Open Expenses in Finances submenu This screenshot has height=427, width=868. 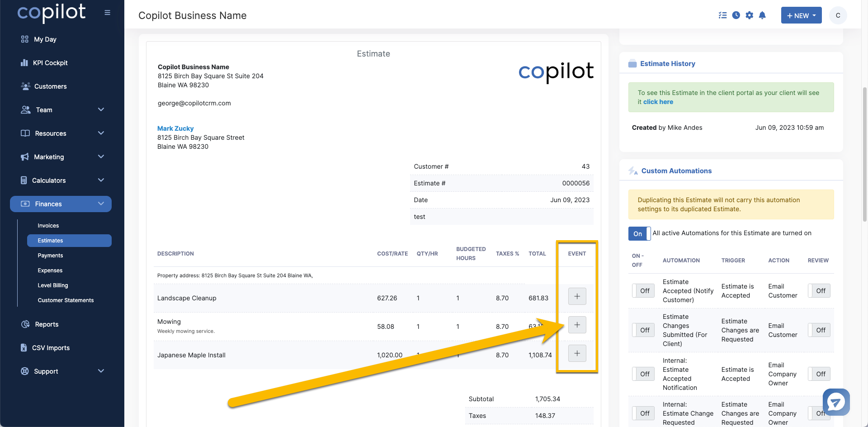click(50, 270)
